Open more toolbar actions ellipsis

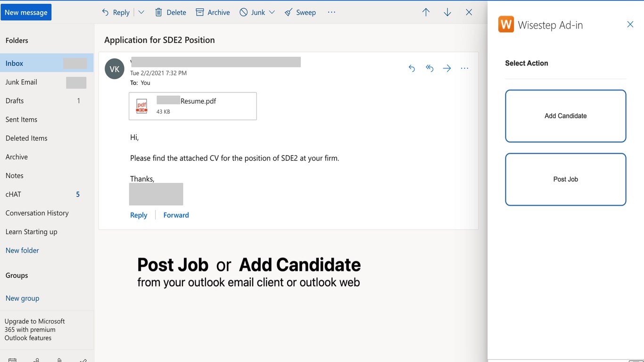(x=331, y=12)
